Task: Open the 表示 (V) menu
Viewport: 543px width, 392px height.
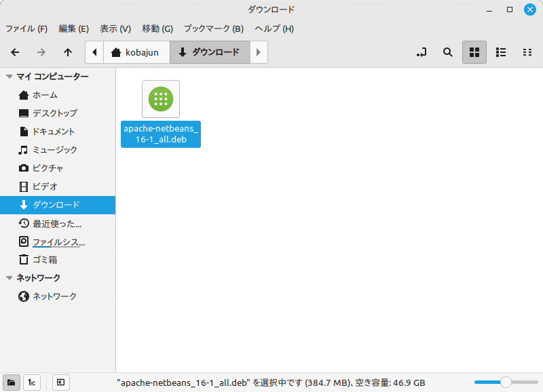Action: point(115,28)
